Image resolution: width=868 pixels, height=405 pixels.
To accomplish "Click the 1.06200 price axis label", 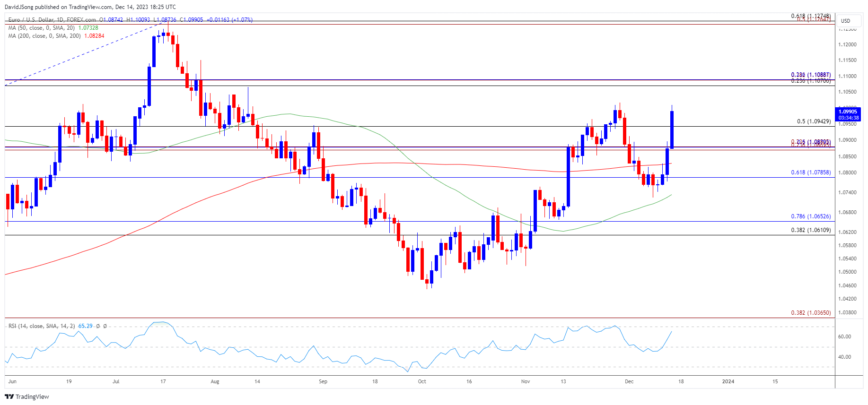I will pos(847,232).
